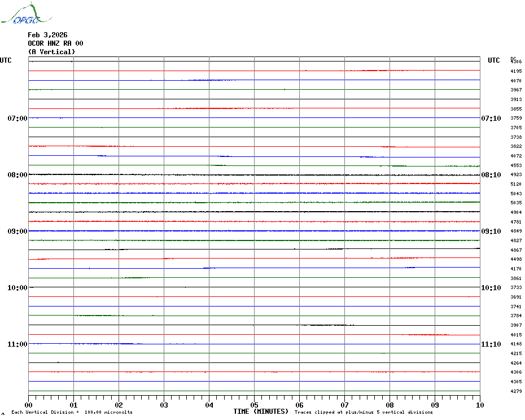Click the DC value '3759'

pyautogui.click(x=516, y=118)
